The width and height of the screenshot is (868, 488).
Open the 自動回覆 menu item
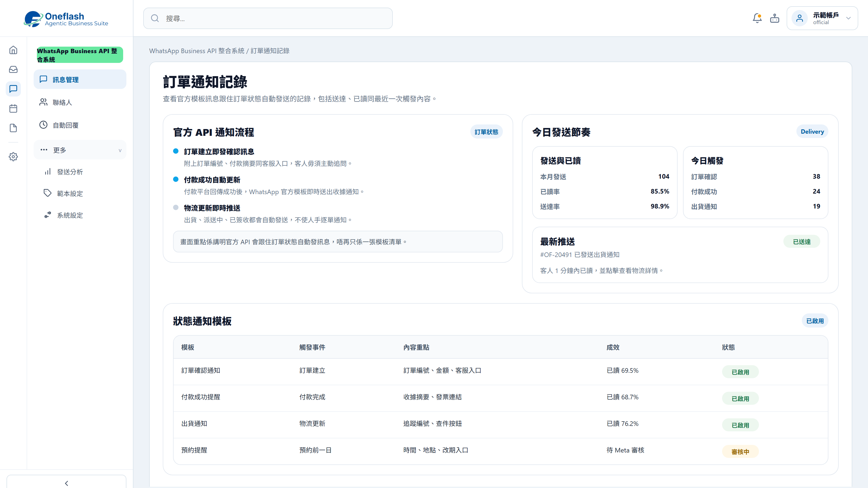pyautogui.click(x=80, y=125)
